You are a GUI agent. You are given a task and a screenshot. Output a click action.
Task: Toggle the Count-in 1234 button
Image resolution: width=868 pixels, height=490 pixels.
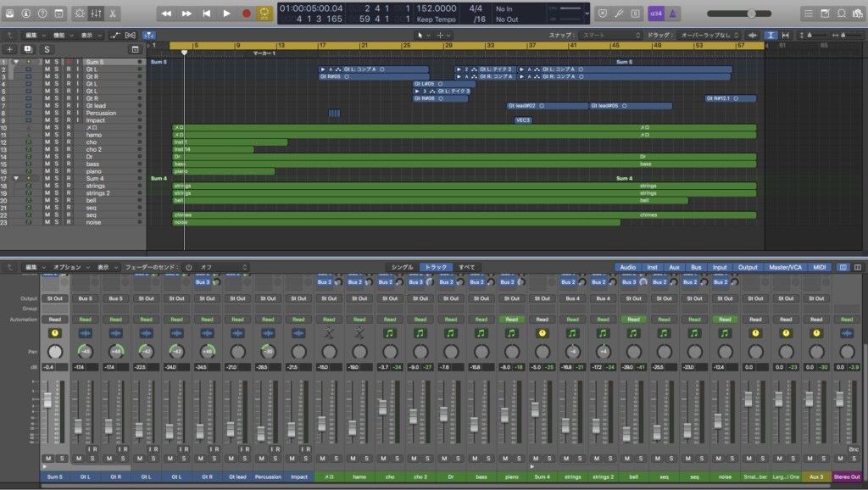tap(656, 14)
